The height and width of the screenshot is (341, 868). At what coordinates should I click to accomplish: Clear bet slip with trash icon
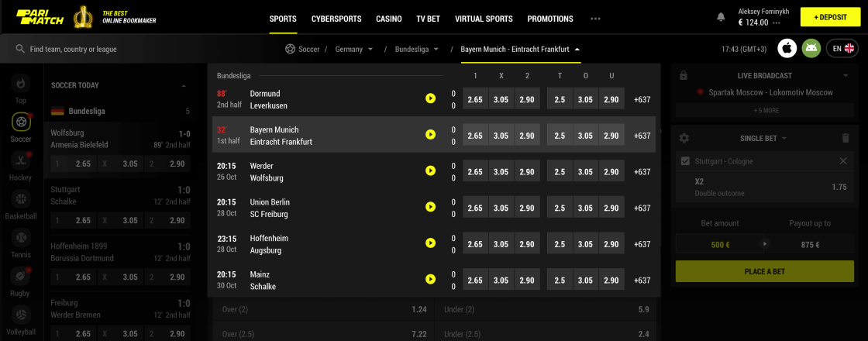tap(845, 138)
